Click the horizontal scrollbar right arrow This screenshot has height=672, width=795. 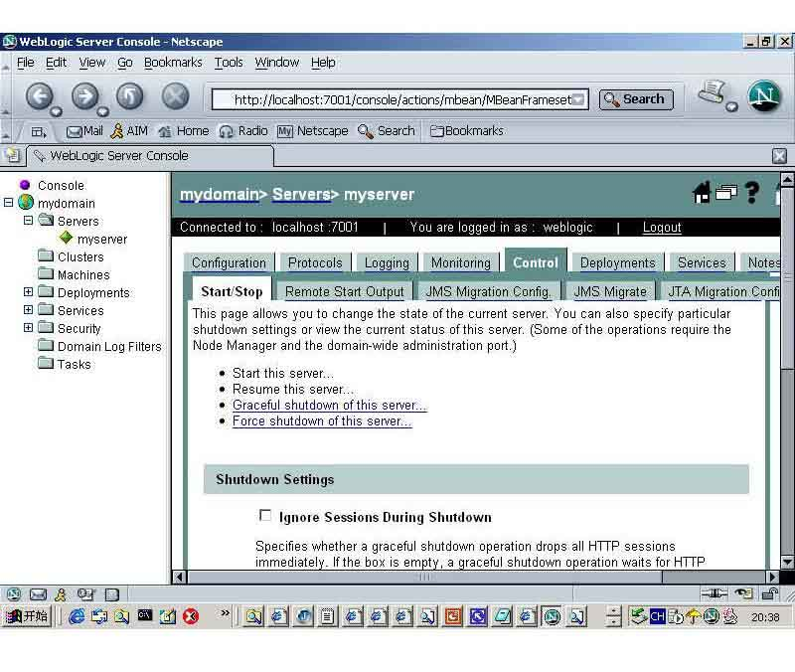(772, 578)
